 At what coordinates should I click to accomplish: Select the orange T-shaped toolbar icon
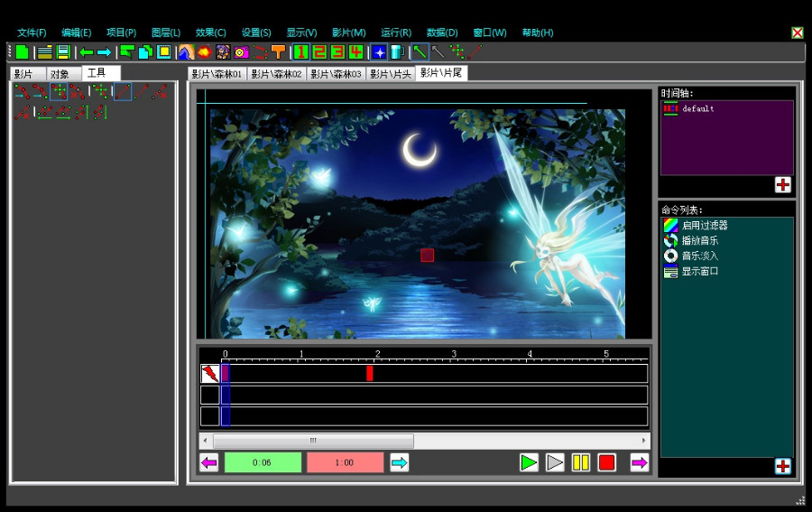pos(279,52)
